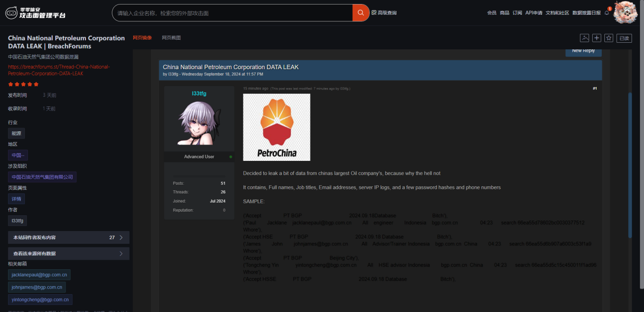Click email yintongcheng@bgp.com.cn

40,300
